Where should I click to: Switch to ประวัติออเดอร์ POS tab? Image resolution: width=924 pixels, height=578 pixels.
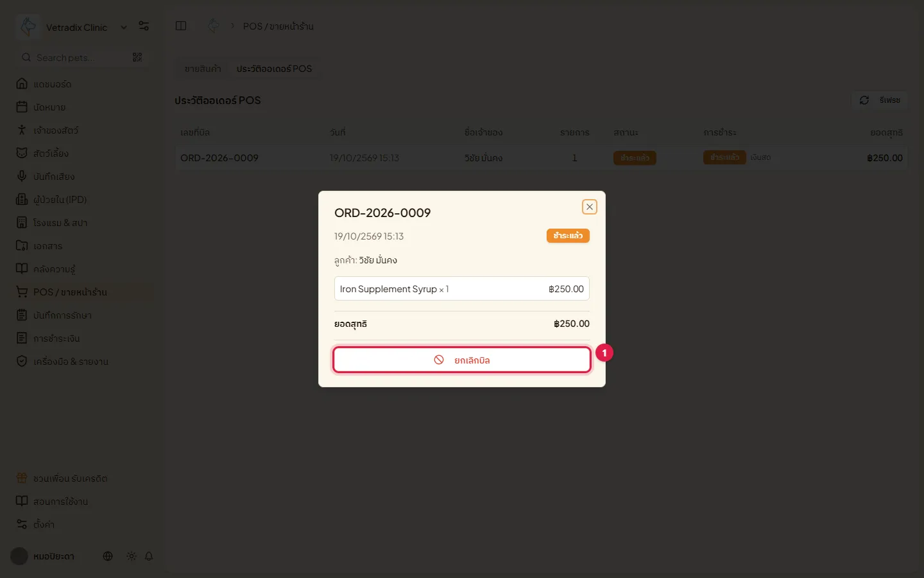[x=274, y=69]
